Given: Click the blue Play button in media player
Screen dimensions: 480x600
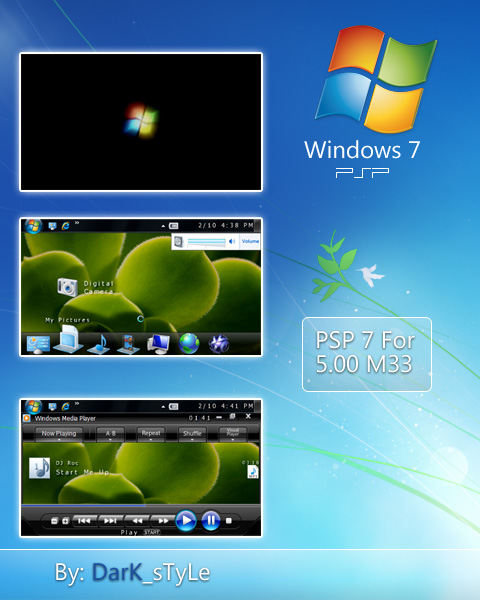Looking at the screenshot, I should (x=186, y=521).
